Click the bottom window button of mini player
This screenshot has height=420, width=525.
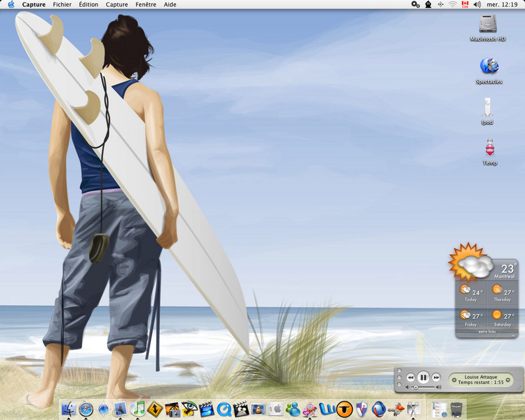pyautogui.click(x=399, y=384)
